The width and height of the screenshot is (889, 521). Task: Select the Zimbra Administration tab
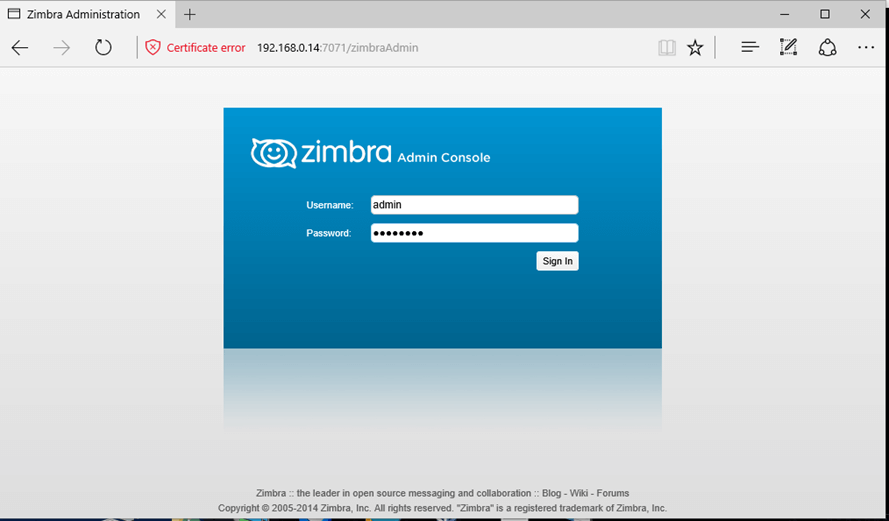tap(88, 15)
